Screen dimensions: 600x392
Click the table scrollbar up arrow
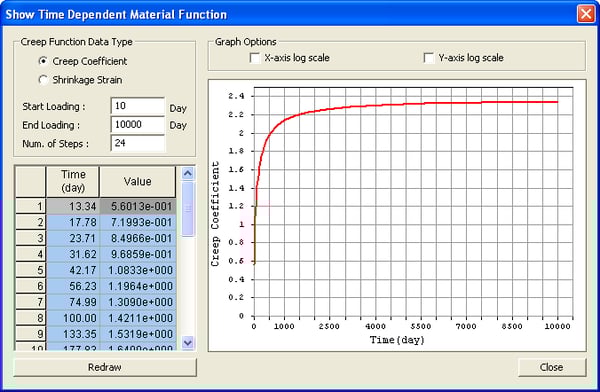point(188,173)
